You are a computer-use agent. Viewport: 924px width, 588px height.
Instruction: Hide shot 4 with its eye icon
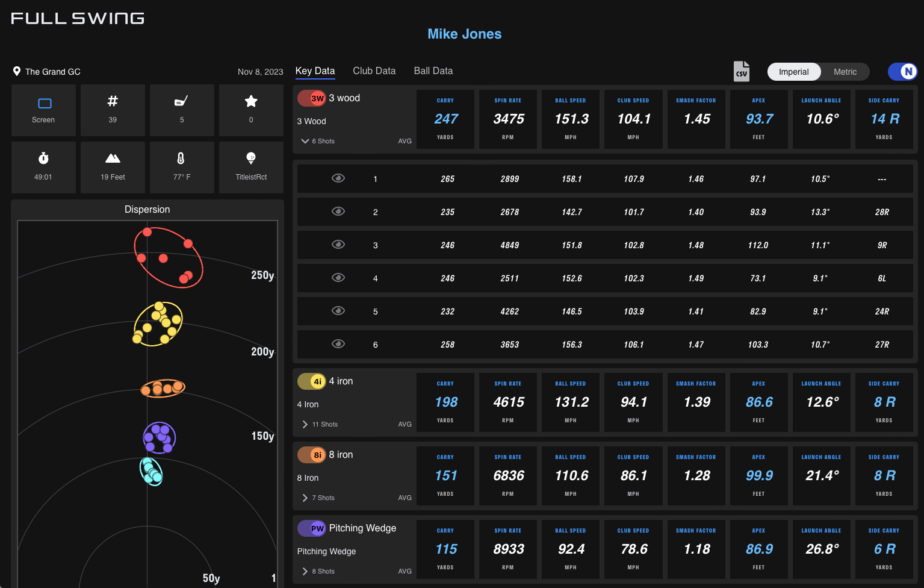pos(338,278)
